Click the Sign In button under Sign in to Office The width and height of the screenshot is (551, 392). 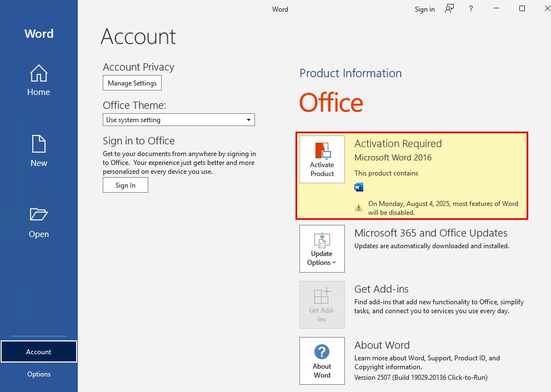(126, 185)
